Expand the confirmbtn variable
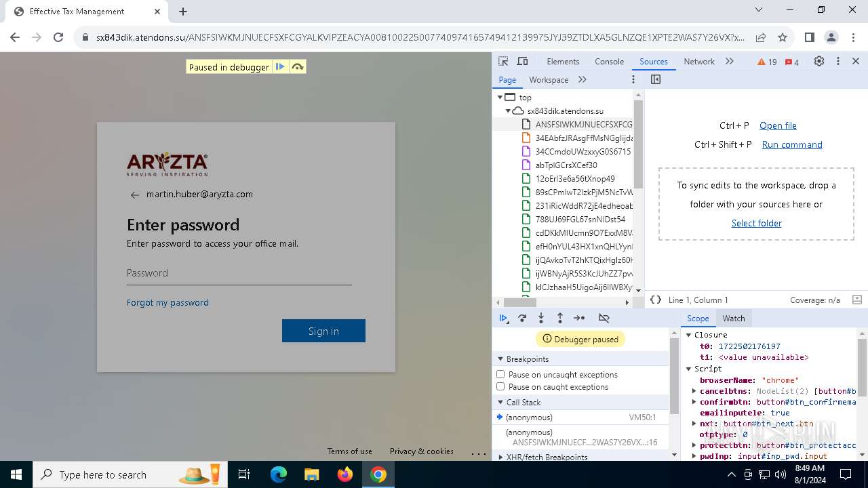The image size is (868, 488). [x=694, y=402]
